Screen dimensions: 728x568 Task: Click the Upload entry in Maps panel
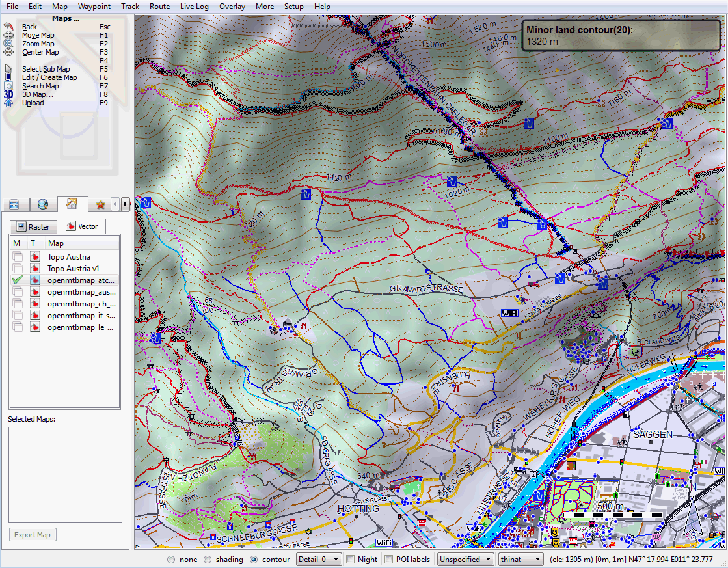[31, 103]
